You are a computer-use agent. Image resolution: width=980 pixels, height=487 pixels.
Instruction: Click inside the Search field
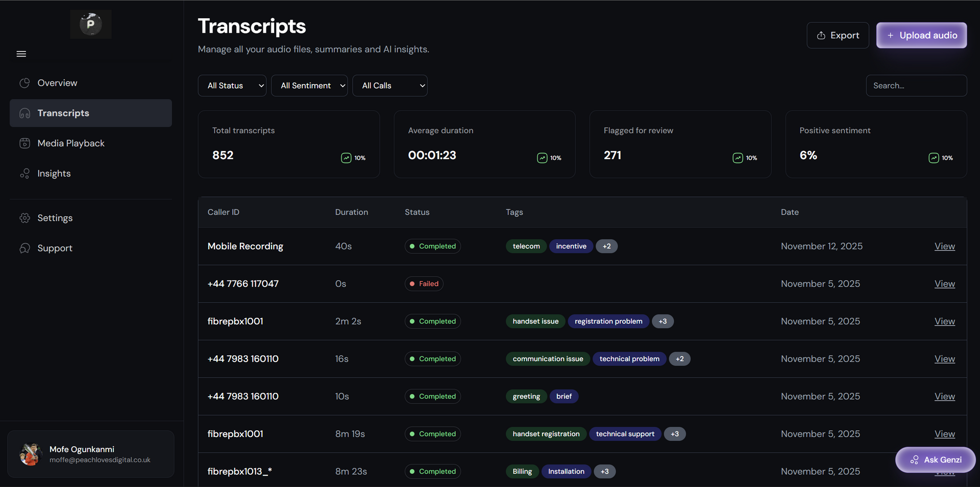[x=916, y=86]
